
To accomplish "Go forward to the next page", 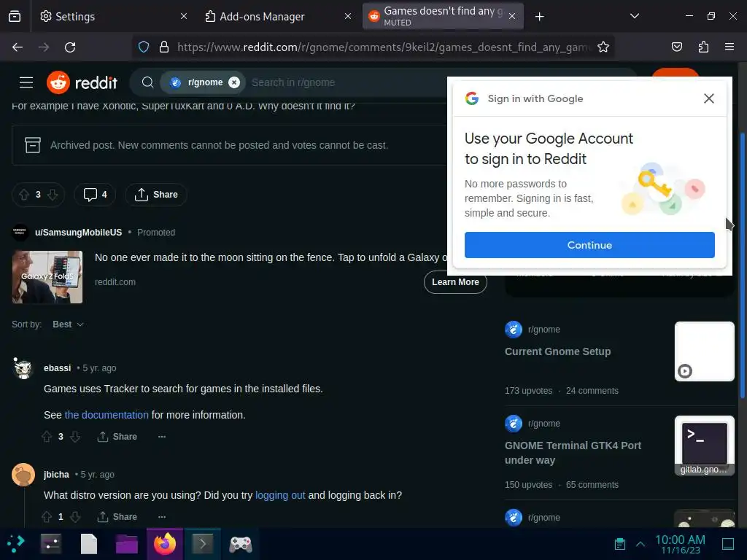I will 44,47.
